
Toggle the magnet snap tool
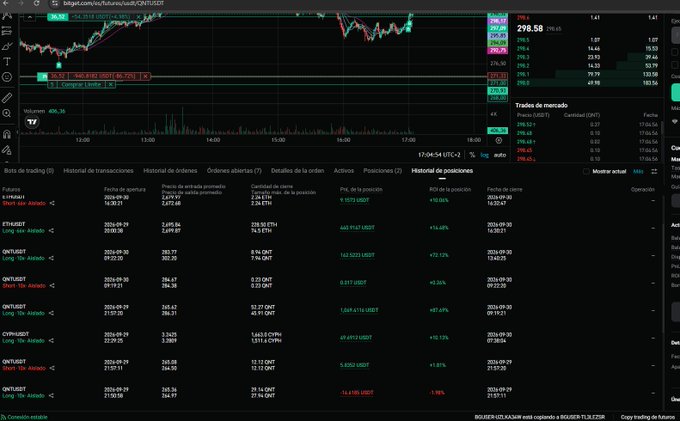tap(7, 134)
